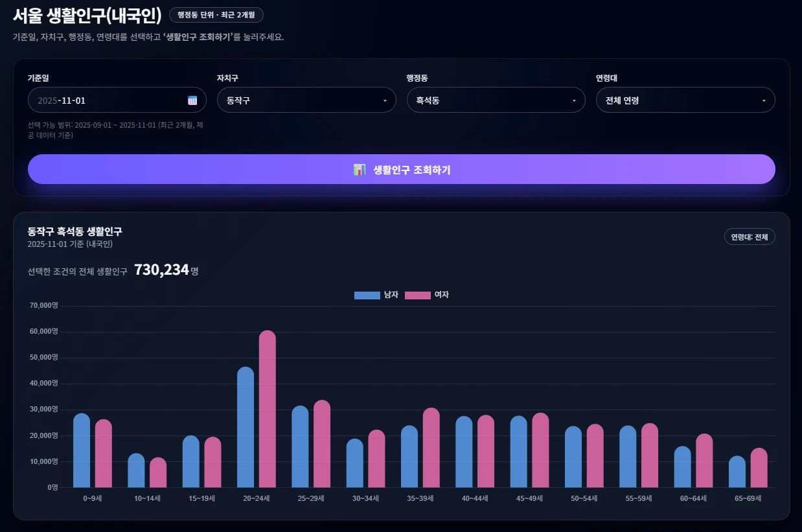This screenshot has width=802, height=532.
Task: Click the 730,234 total population figure
Action: (161, 270)
